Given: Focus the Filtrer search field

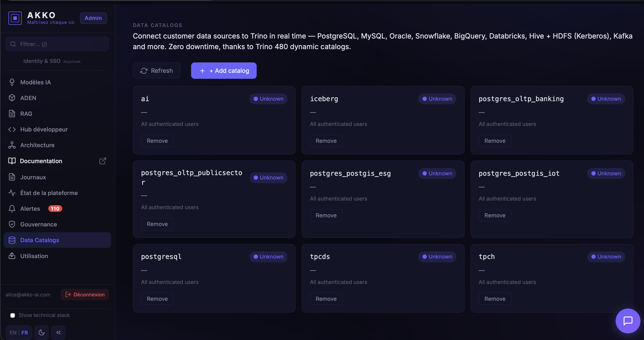Looking at the screenshot, I should 57,44.
